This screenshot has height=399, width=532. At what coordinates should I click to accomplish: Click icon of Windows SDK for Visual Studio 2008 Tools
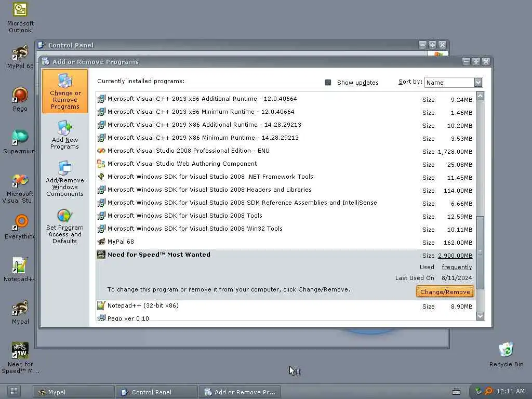101,216
